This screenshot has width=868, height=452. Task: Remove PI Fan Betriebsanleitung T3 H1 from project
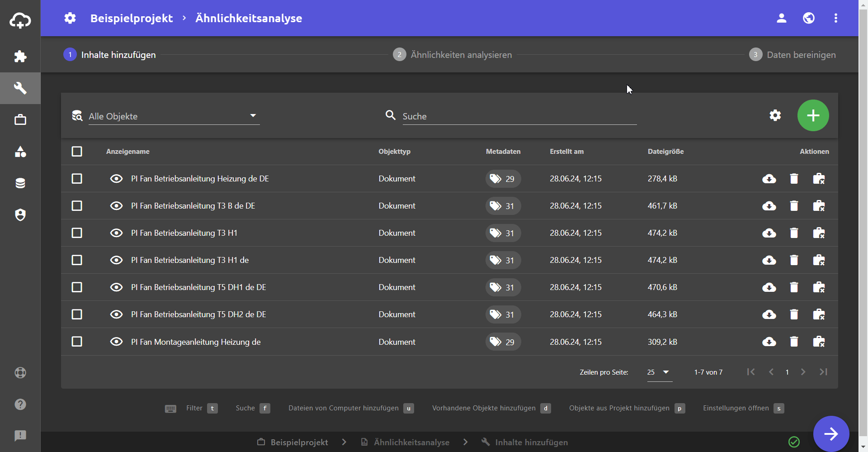coord(819,233)
